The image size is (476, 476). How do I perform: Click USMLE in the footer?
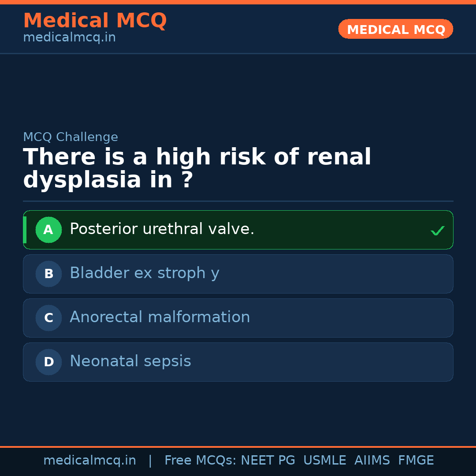click(x=324, y=461)
